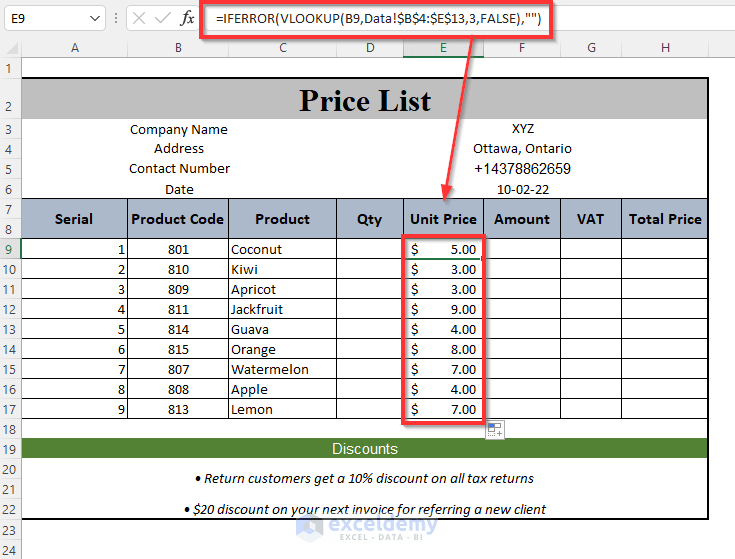Click the Product Code column heading
The image size is (735, 559).
(x=178, y=219)
